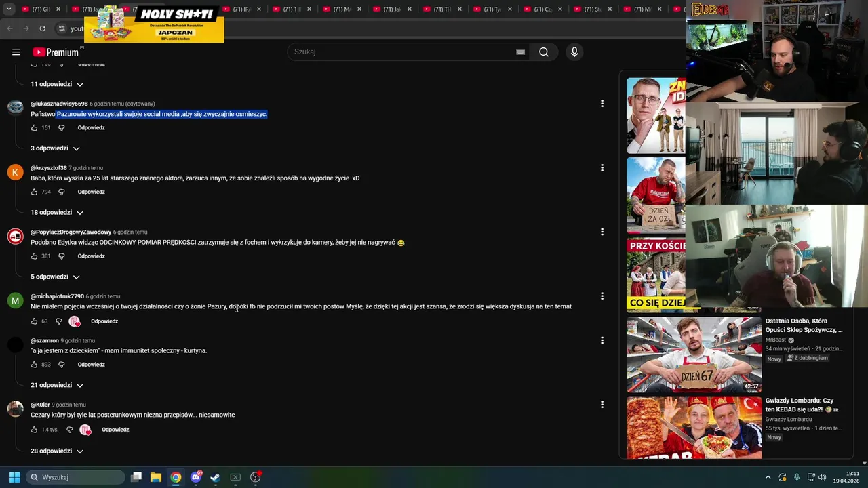Screen dimensions: 868x488
Task: Open options menu for @szamron comment
Action: click(602, 340)
